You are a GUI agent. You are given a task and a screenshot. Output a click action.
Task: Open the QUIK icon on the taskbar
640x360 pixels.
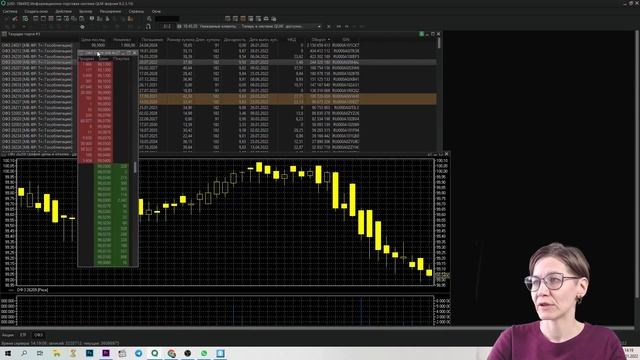[155, 353]
